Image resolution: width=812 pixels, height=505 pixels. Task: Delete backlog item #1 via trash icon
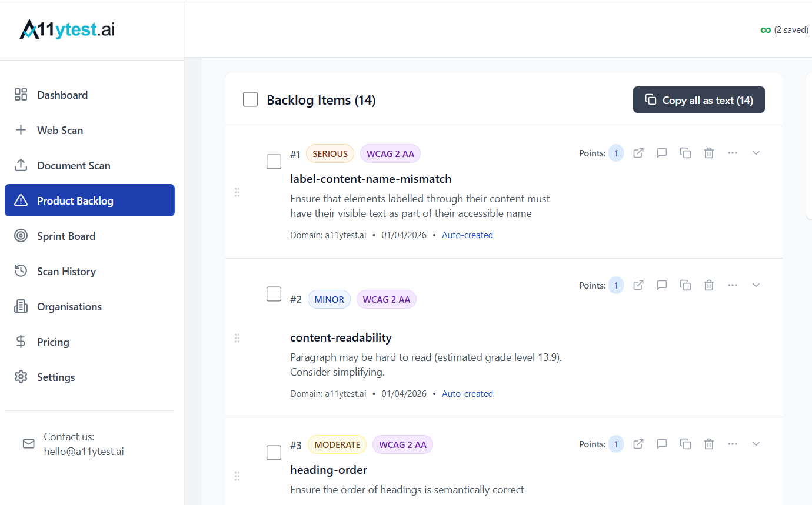pos(709,153)
